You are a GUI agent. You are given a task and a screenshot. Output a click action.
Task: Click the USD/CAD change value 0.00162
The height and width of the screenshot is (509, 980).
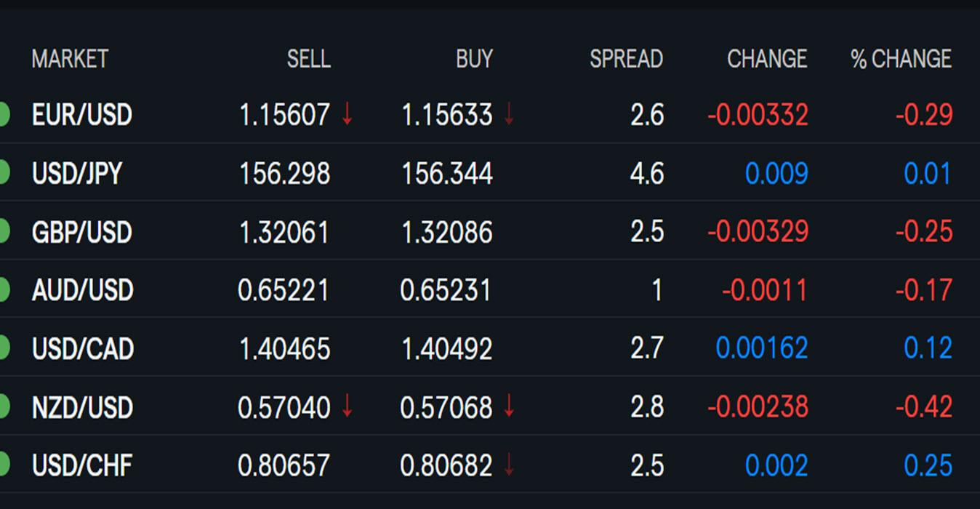pyautogui.click(x=762, y=348)
